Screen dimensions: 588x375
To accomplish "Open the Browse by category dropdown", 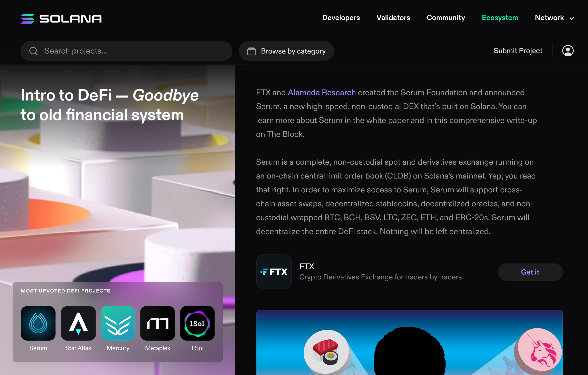I will pyautogui.click(x=286, y=51).
